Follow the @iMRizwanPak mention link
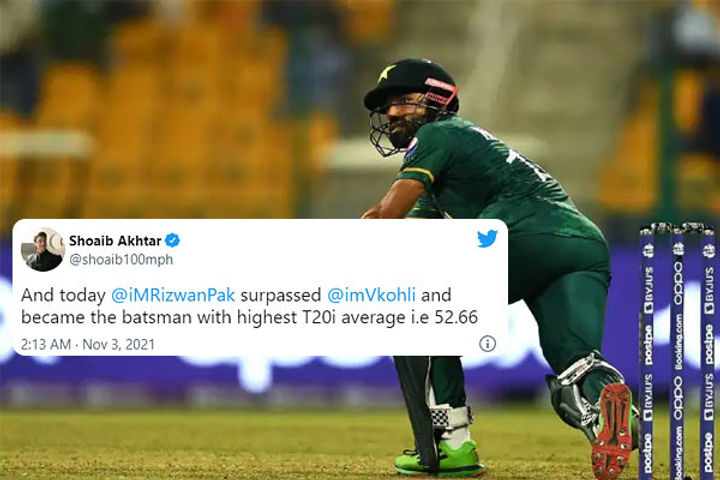The image size is (720, 480). coord(173,295)
